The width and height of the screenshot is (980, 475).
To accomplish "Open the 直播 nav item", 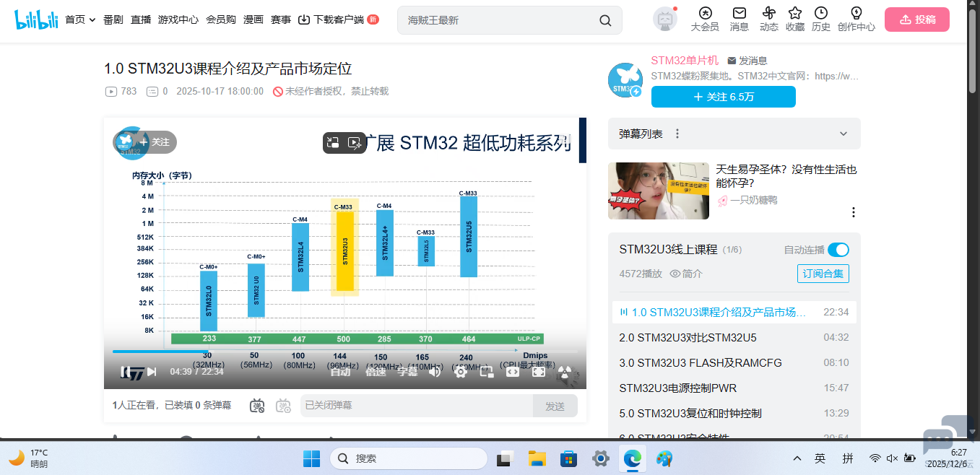I will pyautogui.click(x=141, y=20).
